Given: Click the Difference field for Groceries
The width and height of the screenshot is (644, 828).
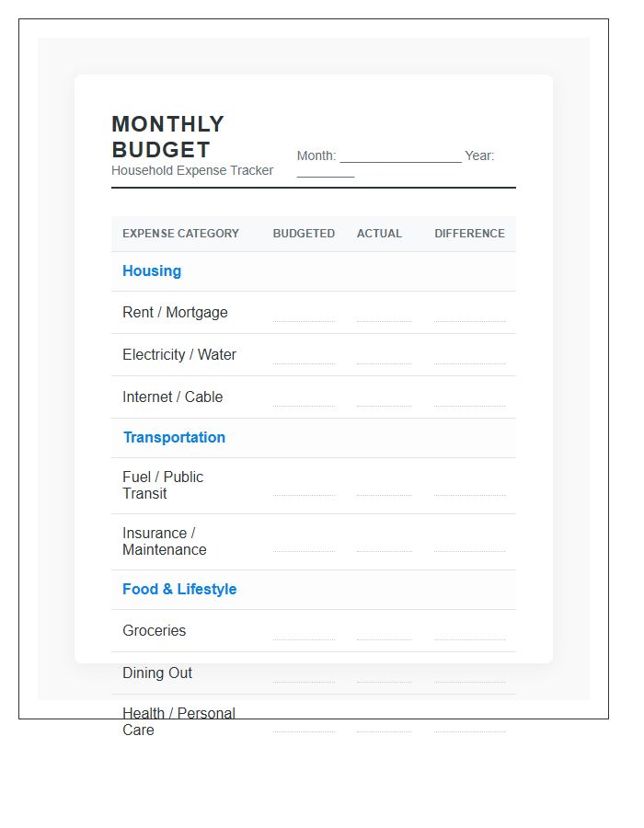Looking at the screenshot, I should point(470,633).
